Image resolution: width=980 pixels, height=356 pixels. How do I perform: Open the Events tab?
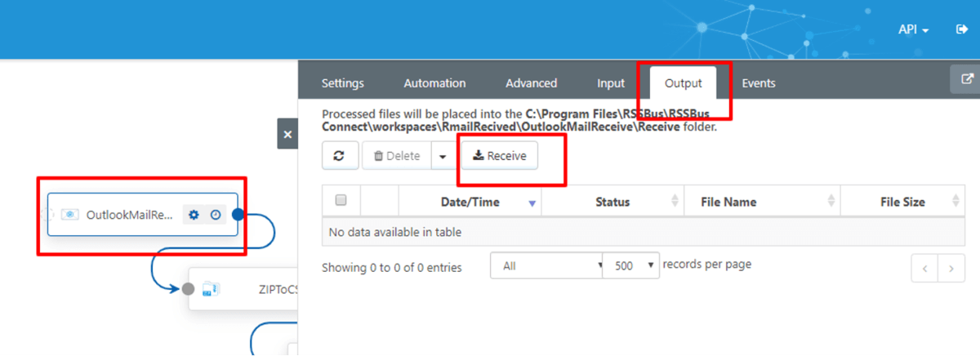tap(759, 83)
